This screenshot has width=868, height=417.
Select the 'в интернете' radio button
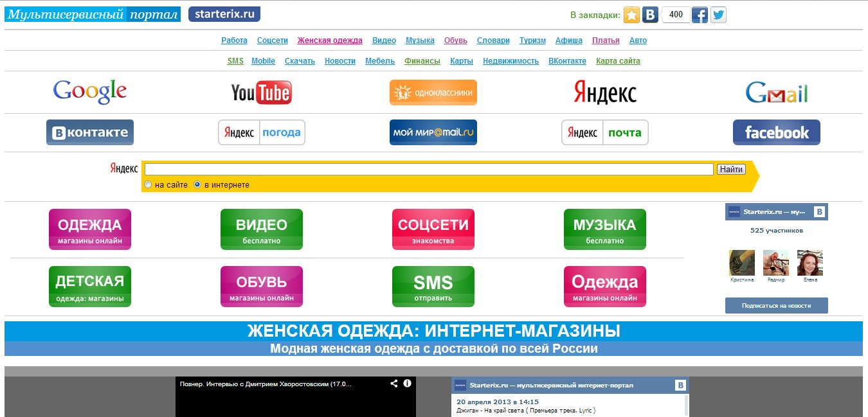[197, 184]
